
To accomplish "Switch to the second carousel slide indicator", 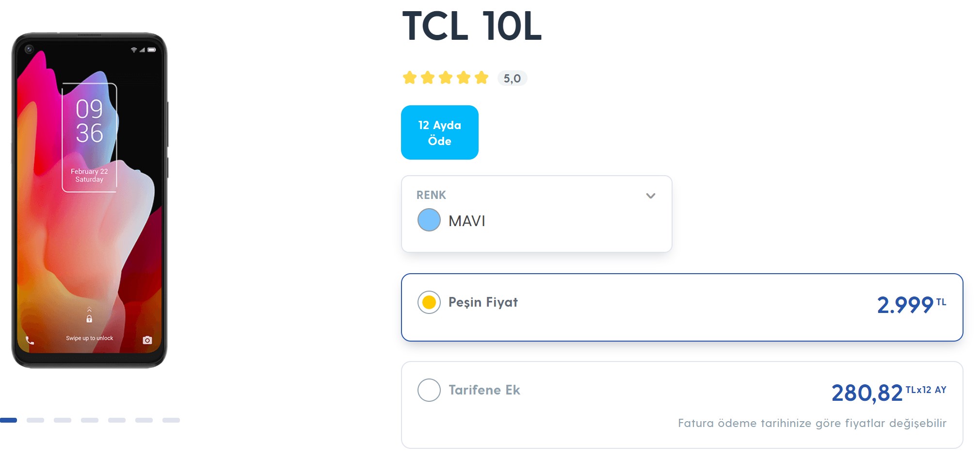I will [35, 420].
